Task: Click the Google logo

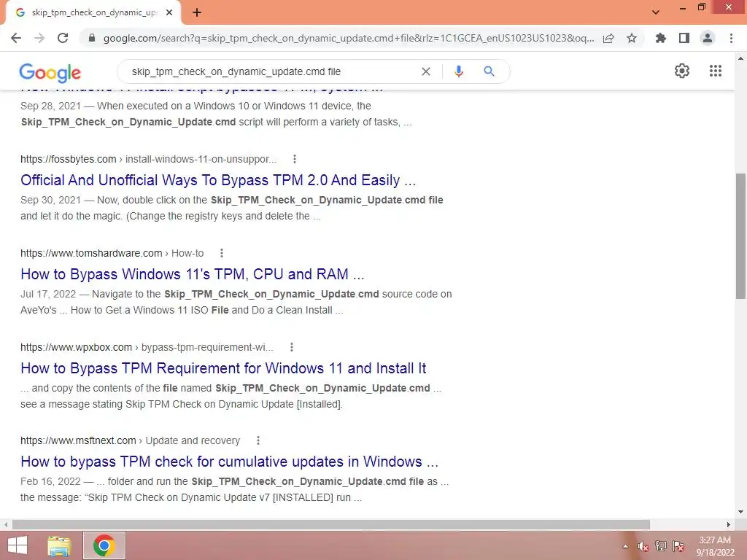Action: coord(50,72)
